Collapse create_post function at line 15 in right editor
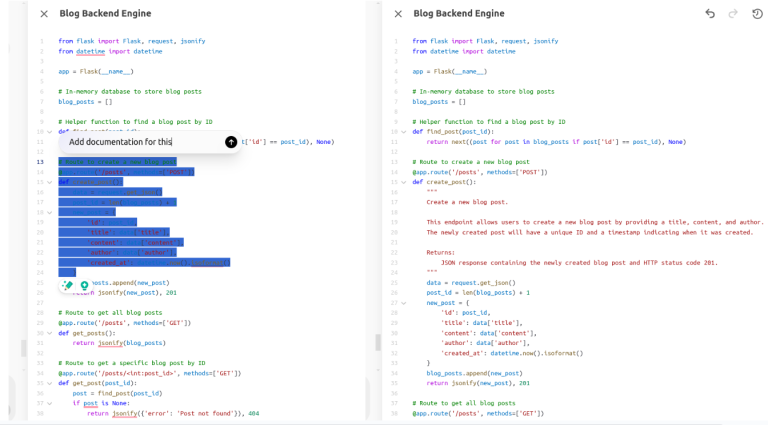 click(404, 182)
